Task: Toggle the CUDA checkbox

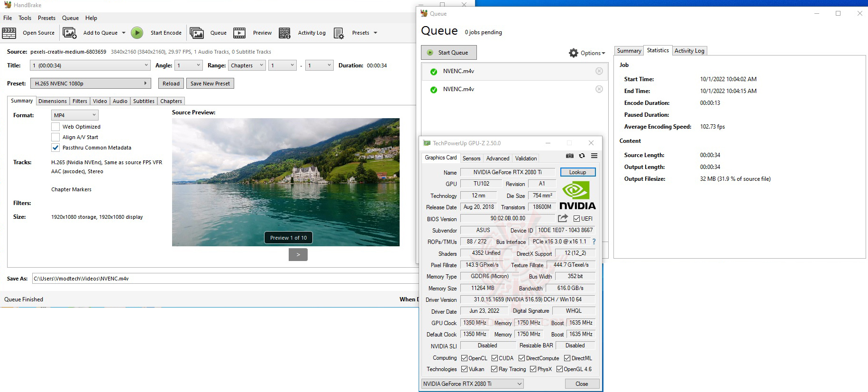Action: 495,358
